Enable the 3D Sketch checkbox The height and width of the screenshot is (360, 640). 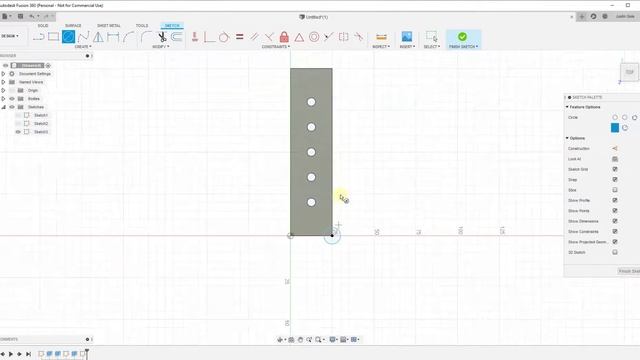click(x=615, y=252)
